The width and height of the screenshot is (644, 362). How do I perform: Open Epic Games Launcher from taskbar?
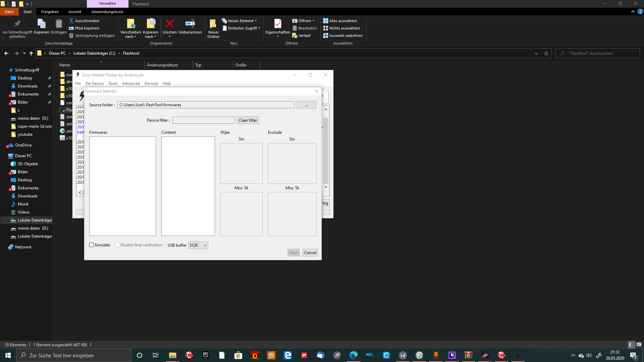pos(205,355)
